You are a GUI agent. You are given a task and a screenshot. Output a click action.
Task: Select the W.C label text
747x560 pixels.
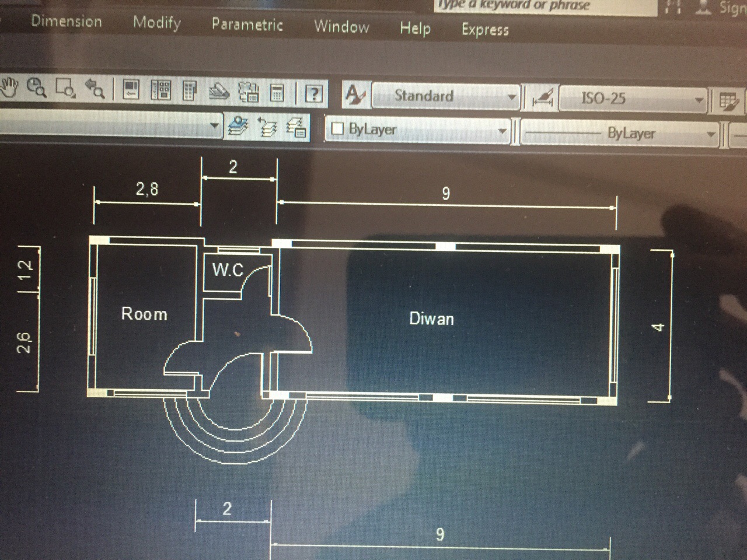(x=228, y=269)
